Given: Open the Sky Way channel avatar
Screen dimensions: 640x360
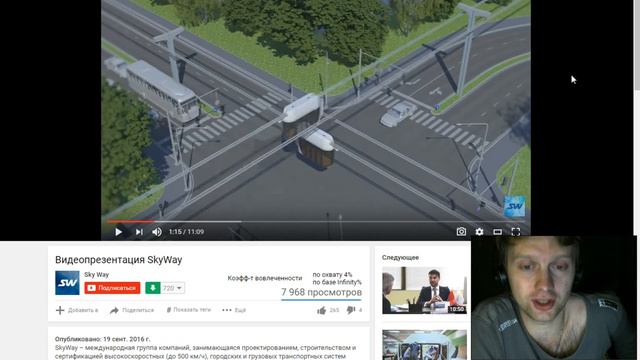Looking at the screenshot, I should (67, 282).
